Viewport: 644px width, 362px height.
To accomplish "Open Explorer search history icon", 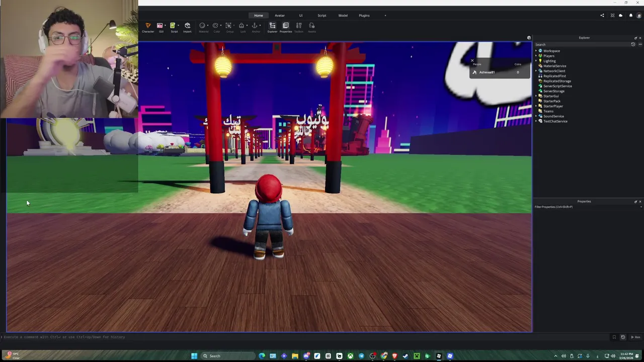I will 633,44.
